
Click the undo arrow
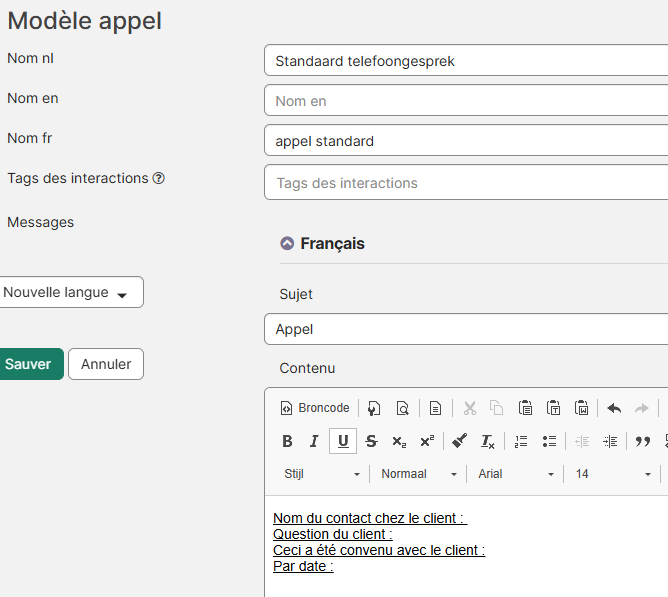614,408
